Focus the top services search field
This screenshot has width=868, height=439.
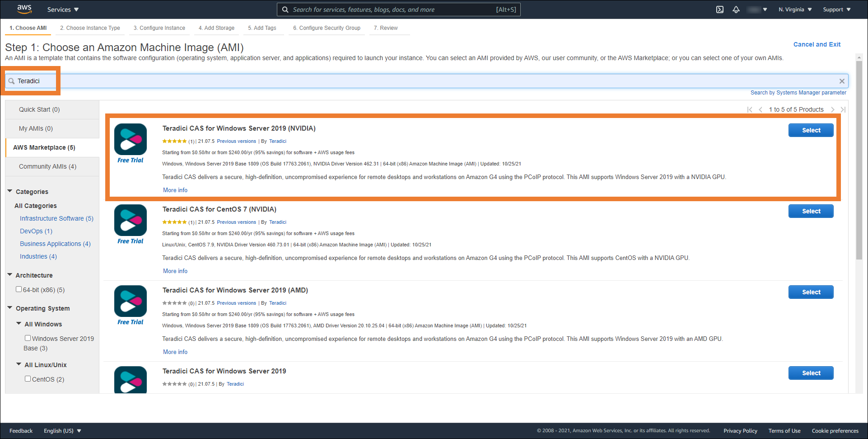click(399, 9)
